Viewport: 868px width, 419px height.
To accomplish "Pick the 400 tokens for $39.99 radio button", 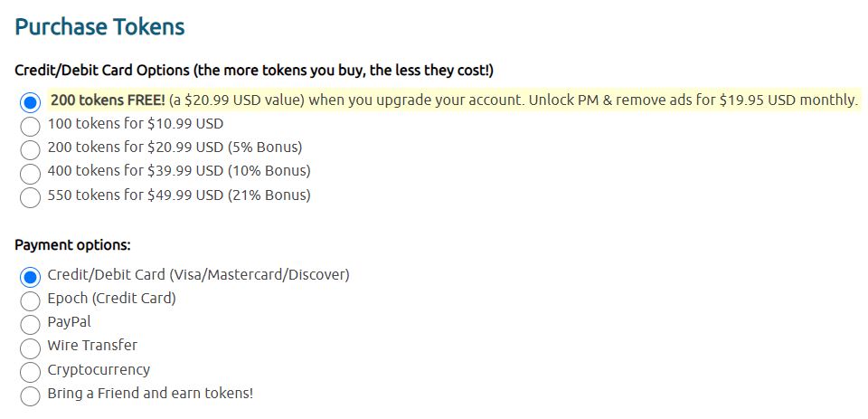I will click(x=31, y=173).
